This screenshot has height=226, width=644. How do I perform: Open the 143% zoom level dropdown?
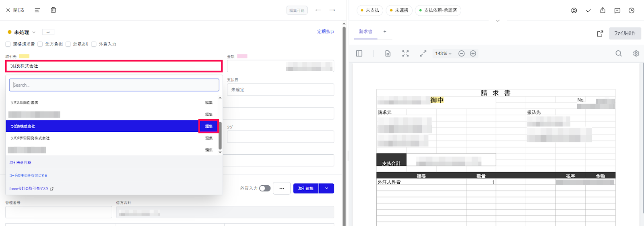point(443,54)
